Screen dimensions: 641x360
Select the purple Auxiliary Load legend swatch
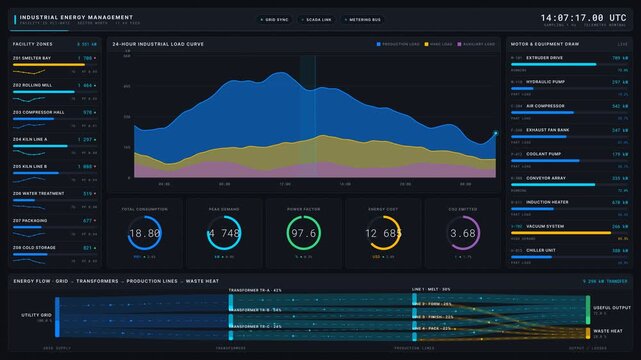[459, 44]
